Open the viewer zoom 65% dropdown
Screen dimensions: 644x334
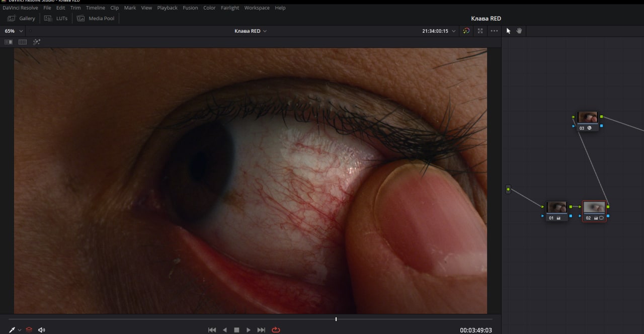point(14,31)
